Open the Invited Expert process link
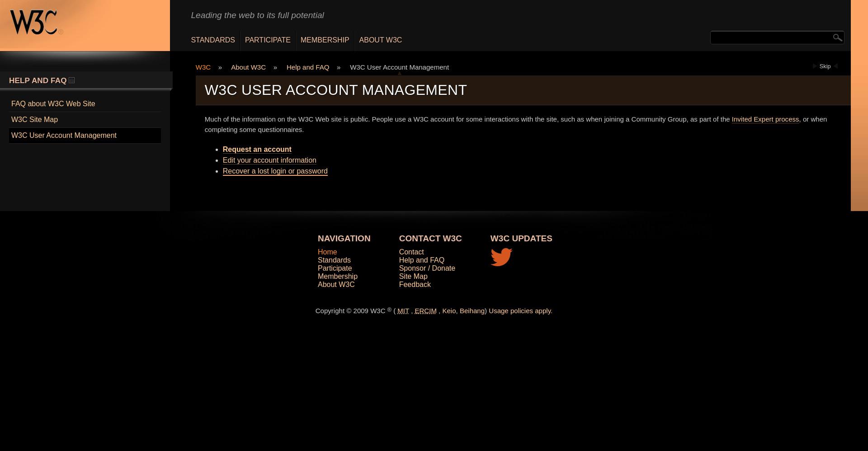 tap(765, 119)
